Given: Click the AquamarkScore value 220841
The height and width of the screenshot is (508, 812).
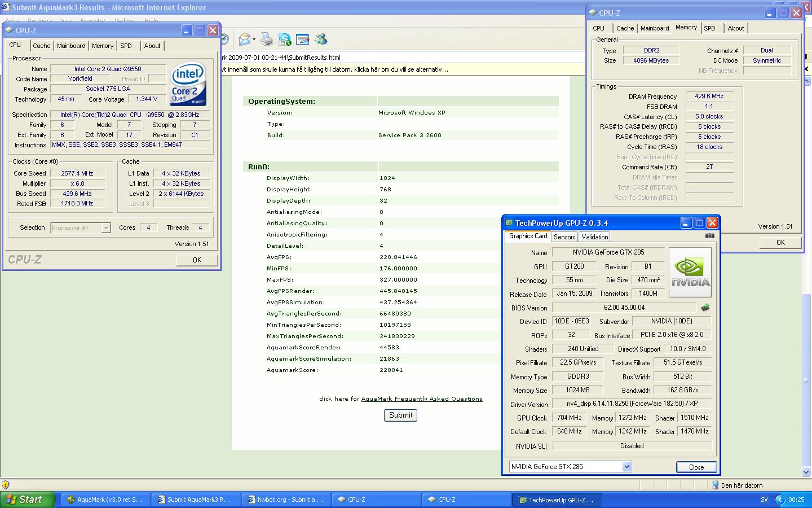Looking at the screenshot, I should click(391, 370).
